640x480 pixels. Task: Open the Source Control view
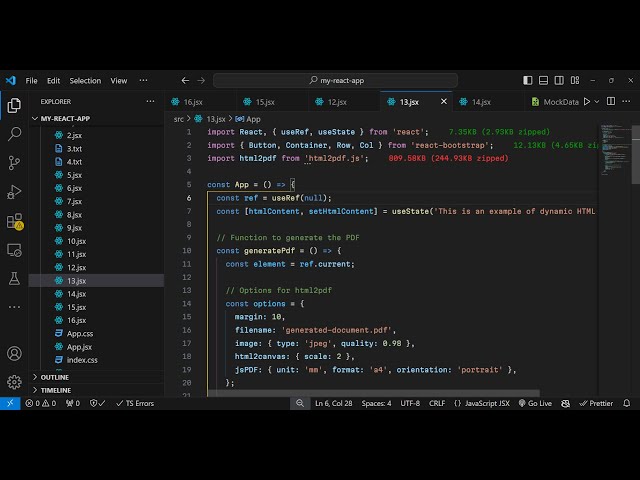click(x=14, y=162)
